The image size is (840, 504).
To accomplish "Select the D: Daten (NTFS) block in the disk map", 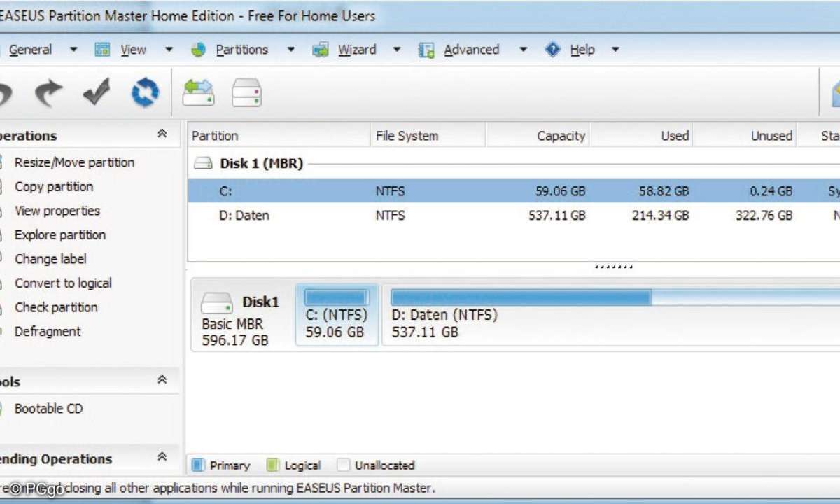I will tap(612, 315).
